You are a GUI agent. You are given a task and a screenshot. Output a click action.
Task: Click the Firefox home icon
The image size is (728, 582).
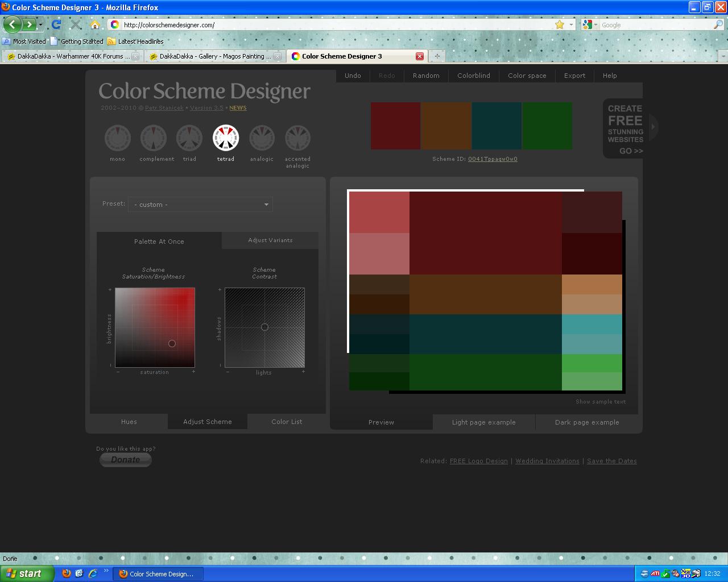(x=95, y=24)
